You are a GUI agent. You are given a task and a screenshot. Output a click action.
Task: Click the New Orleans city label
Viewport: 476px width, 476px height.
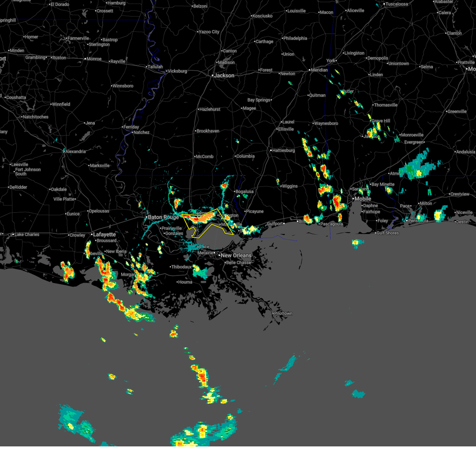[236, 255]
